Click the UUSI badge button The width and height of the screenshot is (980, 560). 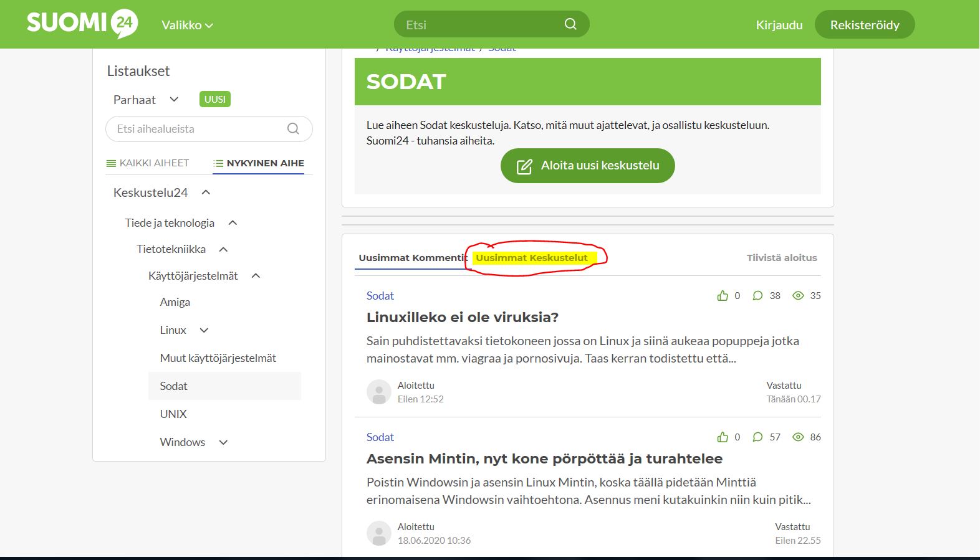215,99
